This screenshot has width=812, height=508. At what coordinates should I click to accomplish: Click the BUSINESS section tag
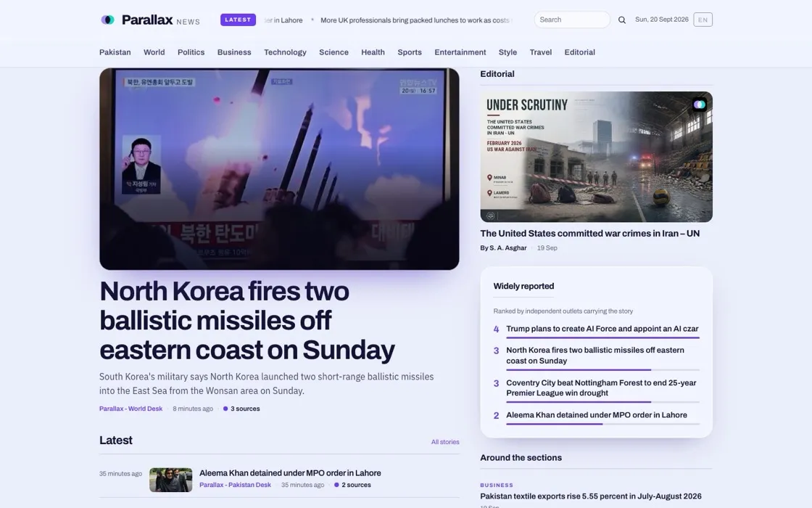497,486
